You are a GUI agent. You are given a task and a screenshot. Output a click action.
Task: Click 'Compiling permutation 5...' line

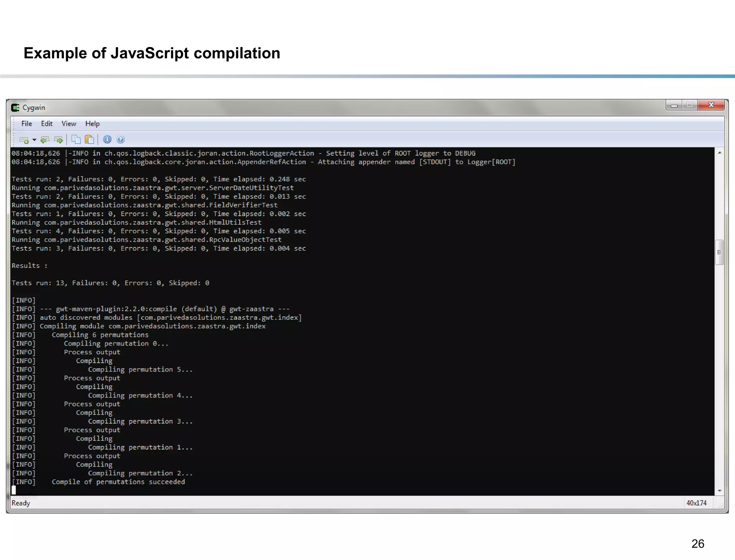pyautogui.click(x=102, y=370)
